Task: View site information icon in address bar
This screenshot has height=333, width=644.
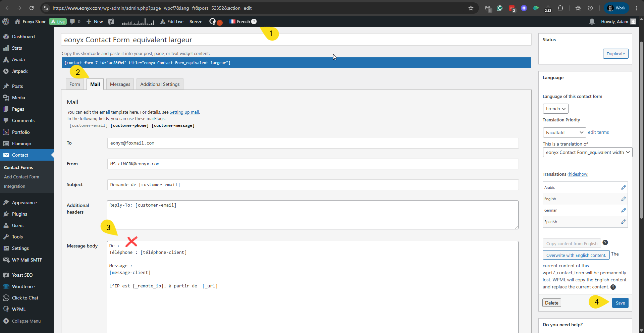Action: click(46, 8)
